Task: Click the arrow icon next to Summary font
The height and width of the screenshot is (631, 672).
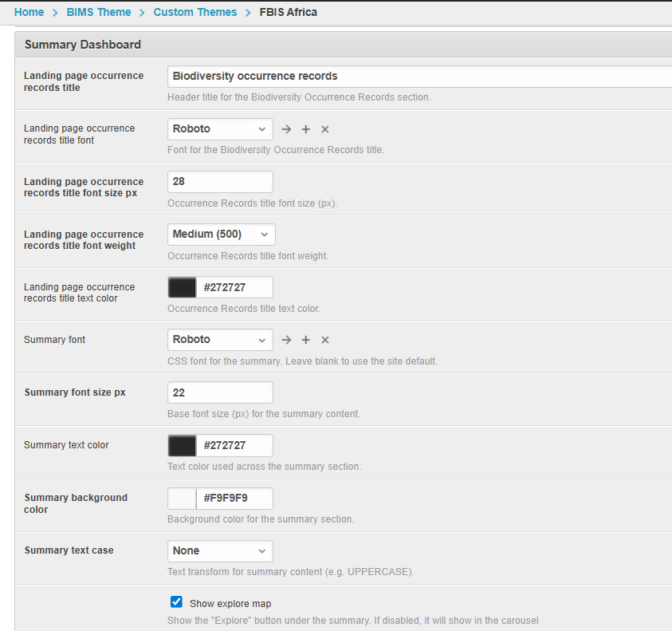Action: point(286,340)
